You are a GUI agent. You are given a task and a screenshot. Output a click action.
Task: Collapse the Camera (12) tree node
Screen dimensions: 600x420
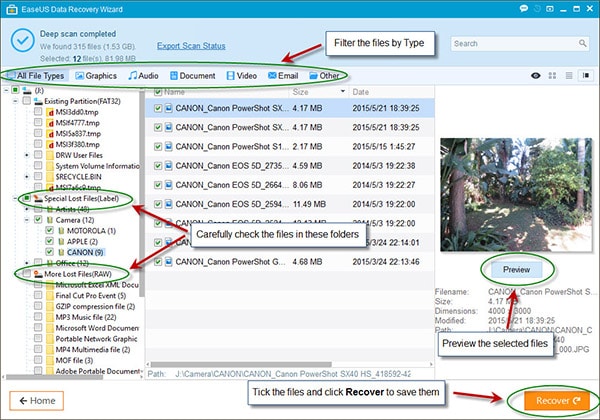point(27,220)
